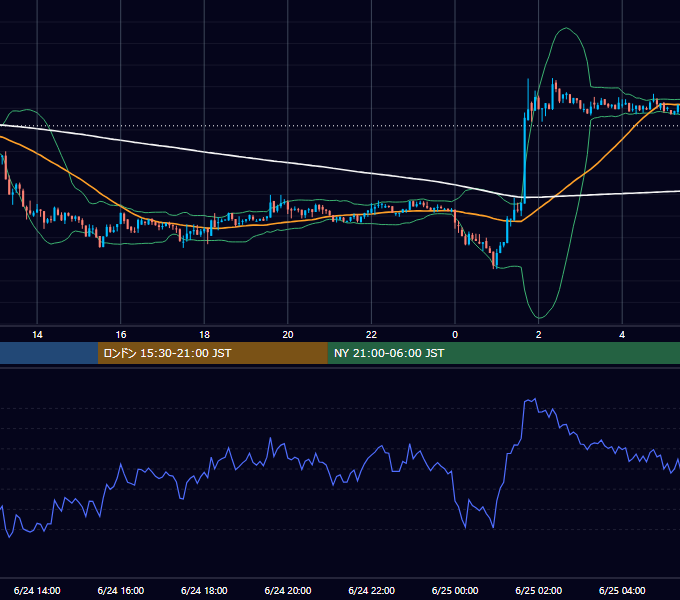Click the 20 hour label on the price chart axis
680x600 pixels.
[288, 335]
